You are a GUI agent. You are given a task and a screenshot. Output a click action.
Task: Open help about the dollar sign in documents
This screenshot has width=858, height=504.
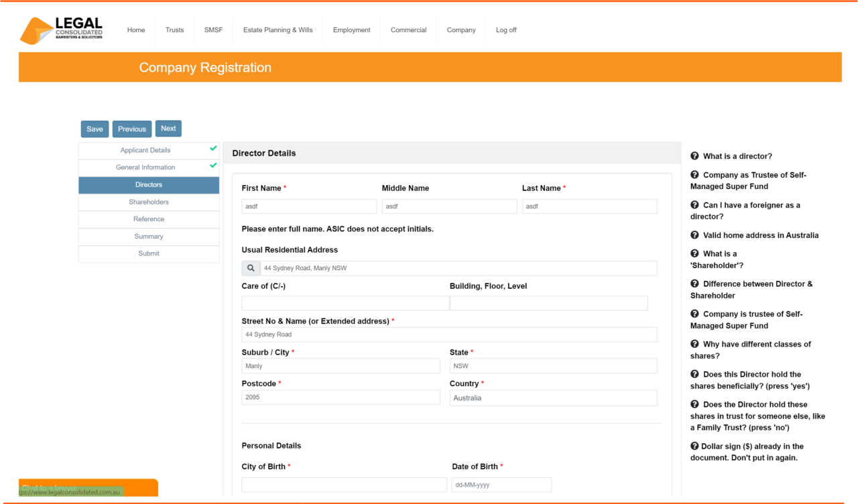[694, 446]
